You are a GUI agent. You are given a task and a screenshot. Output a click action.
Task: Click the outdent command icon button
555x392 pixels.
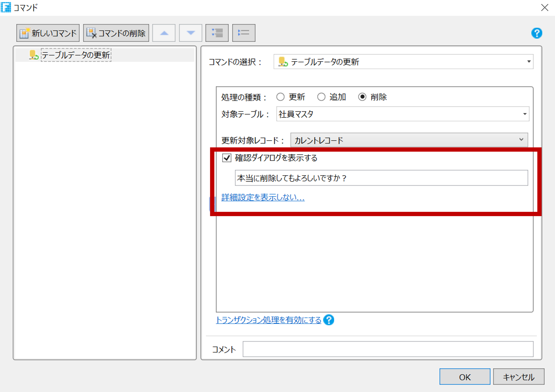(x=243, y=33)
